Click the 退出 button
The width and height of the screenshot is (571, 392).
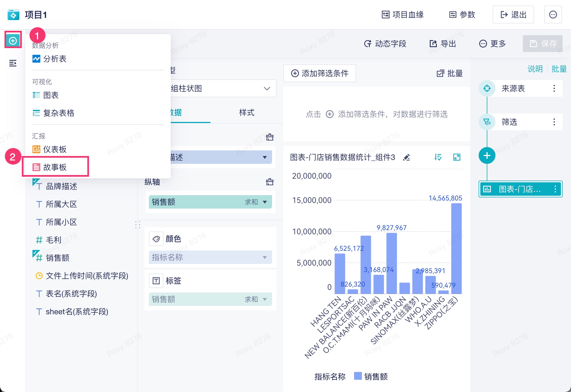(x=513, y=15)
